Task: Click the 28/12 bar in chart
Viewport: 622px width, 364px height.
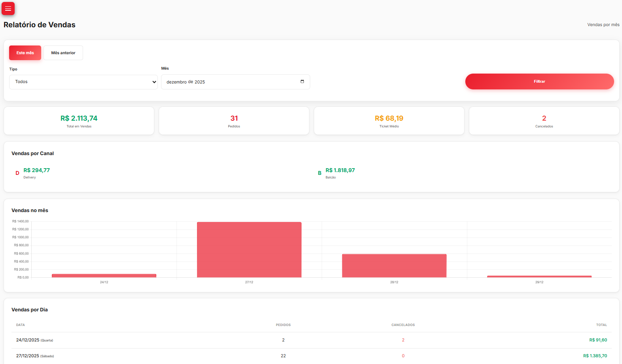Action: pos(394,265)
